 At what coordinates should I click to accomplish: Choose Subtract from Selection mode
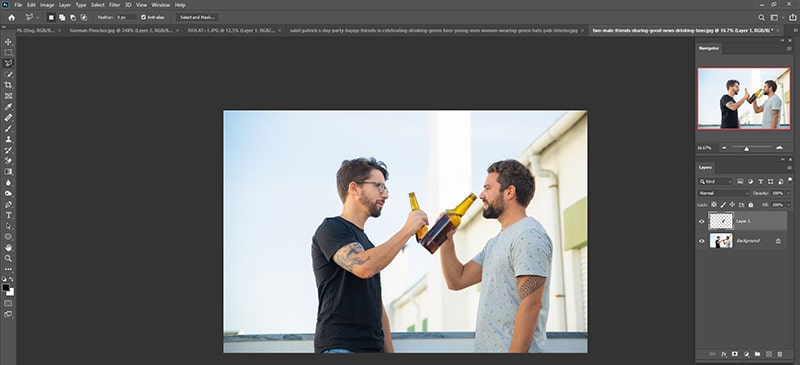(72, 17)
